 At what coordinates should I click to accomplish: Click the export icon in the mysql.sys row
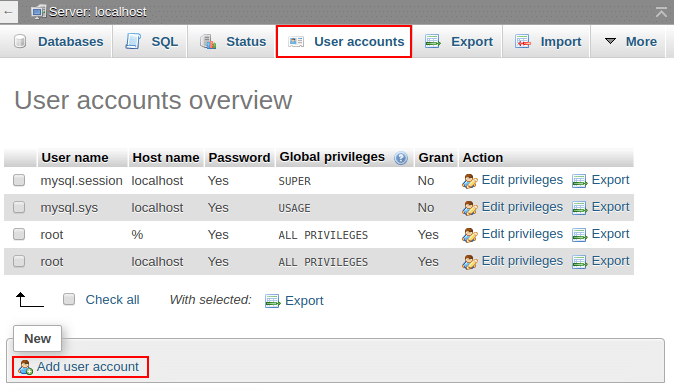tap(579, 208)
